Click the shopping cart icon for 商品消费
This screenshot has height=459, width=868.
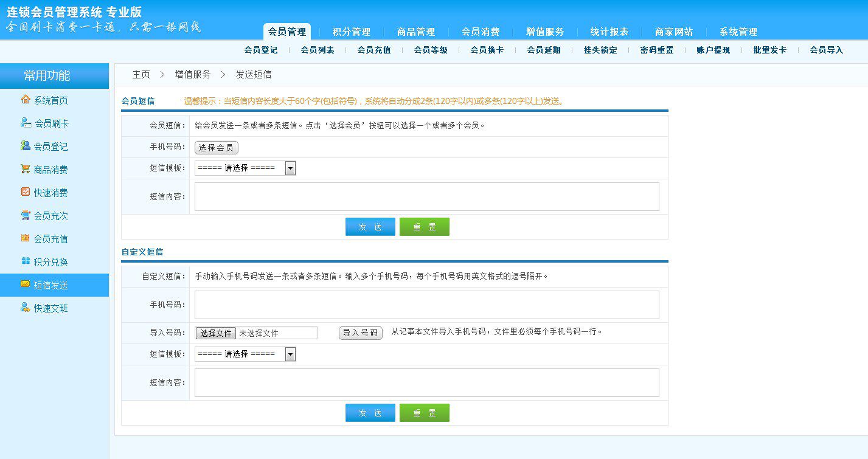[26, 169]
